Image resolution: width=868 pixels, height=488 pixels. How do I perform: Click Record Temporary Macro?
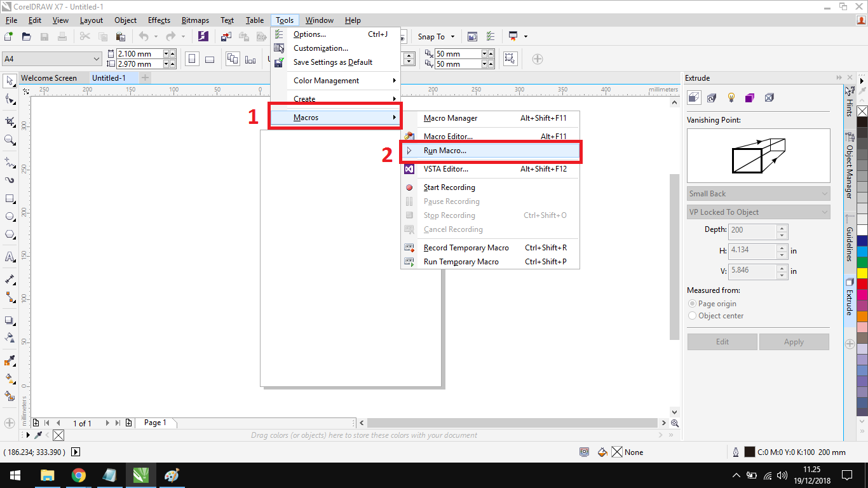pos(490,248)
